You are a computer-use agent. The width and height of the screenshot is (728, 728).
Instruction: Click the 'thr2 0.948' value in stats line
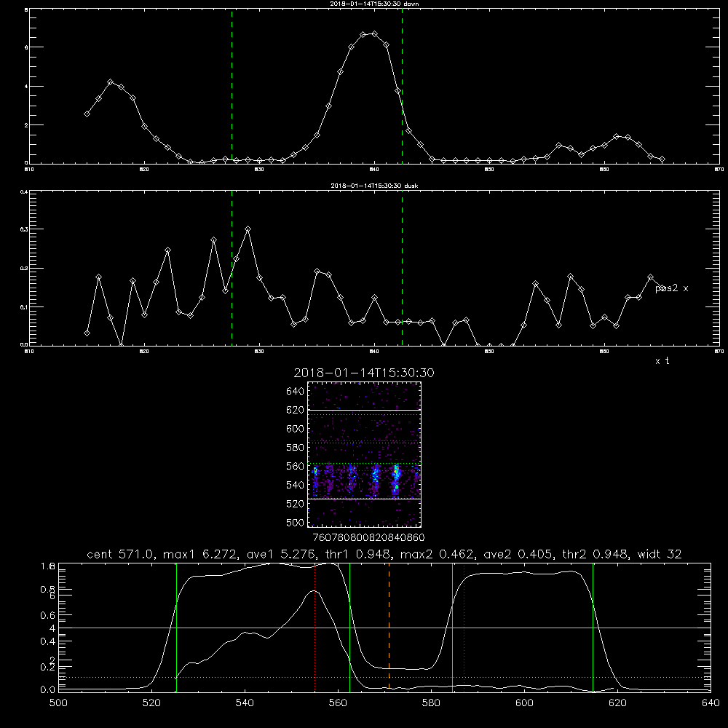tap(596, 554)
